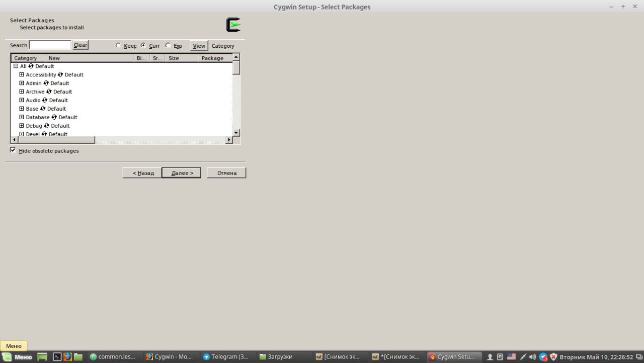Click cycle icon next to Accessibility

[60, 75]
